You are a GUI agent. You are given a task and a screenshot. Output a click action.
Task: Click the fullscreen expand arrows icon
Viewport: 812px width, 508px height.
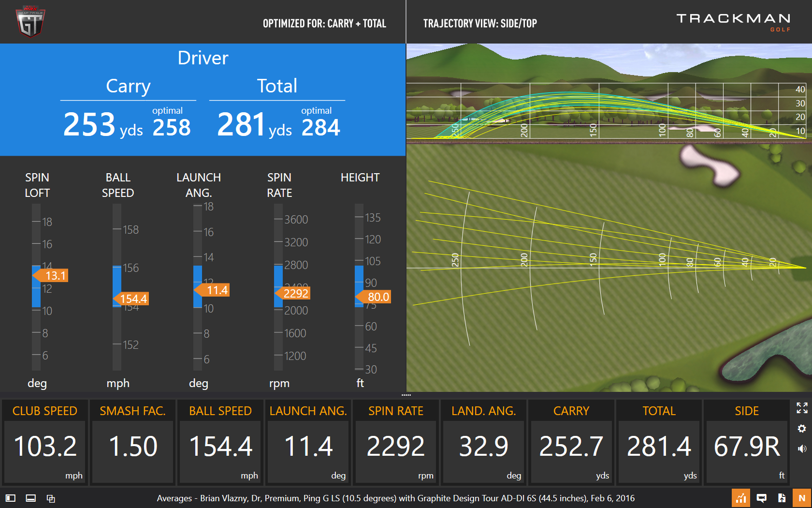(802, 408)
